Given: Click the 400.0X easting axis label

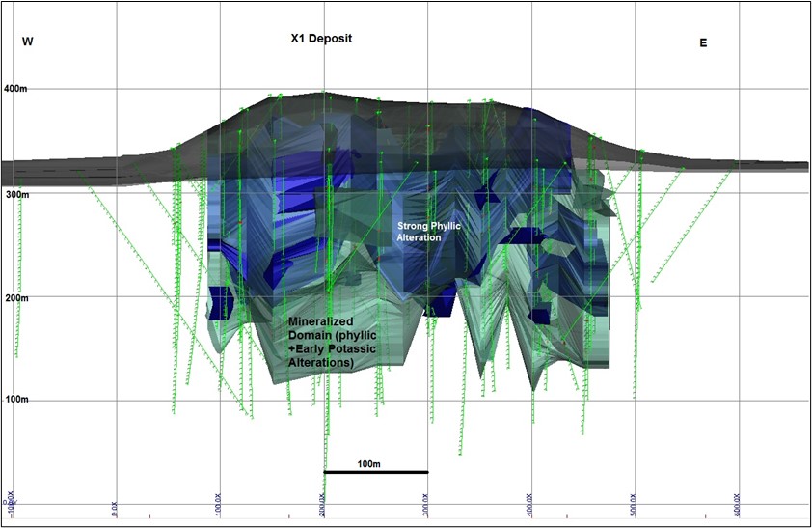Looking at the screenshot, I should tap(529, 505).
